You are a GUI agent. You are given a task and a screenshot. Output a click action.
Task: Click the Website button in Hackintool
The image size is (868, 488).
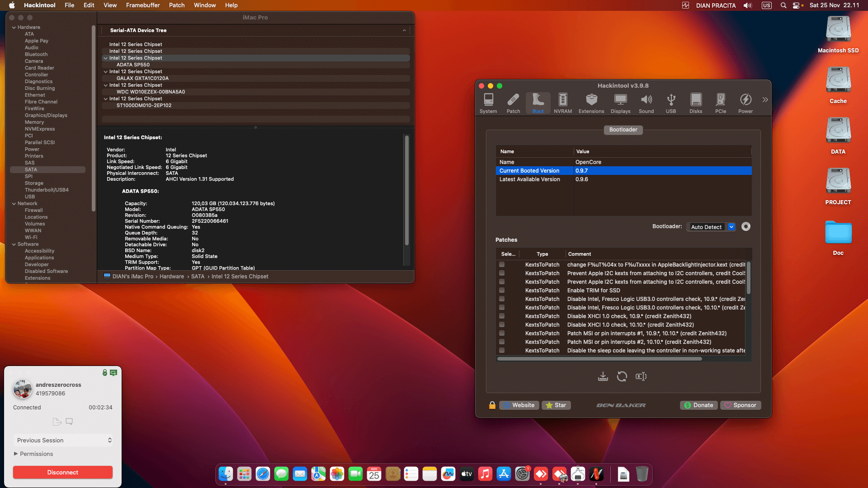[519, 405]
